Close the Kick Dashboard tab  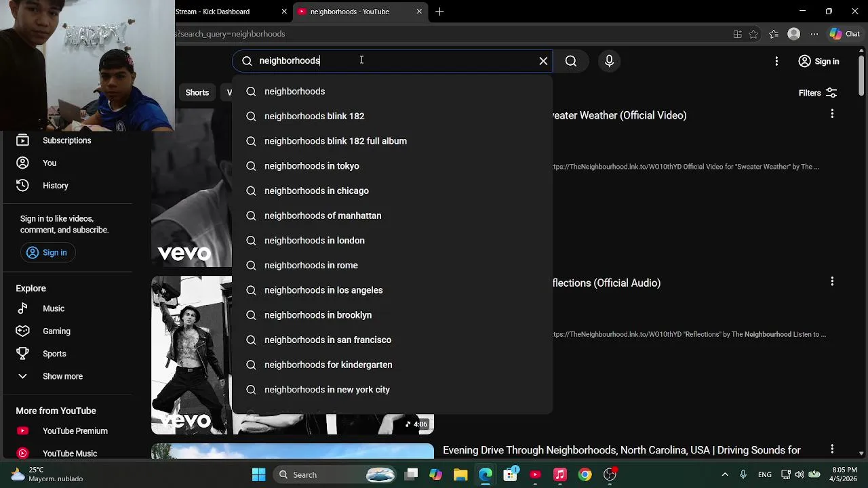(284, 12)
